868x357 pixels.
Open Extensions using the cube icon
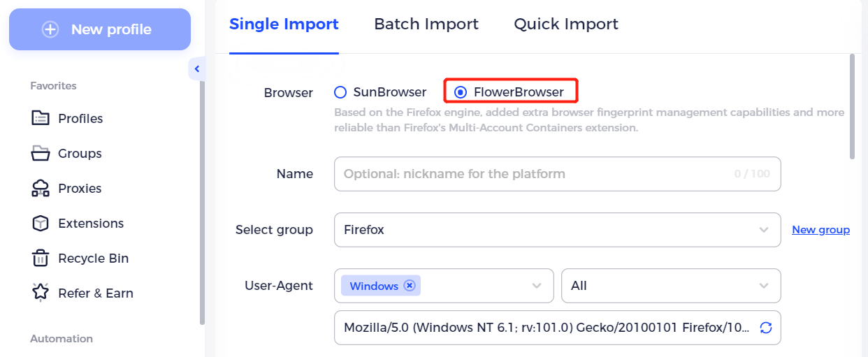[41, 223]
